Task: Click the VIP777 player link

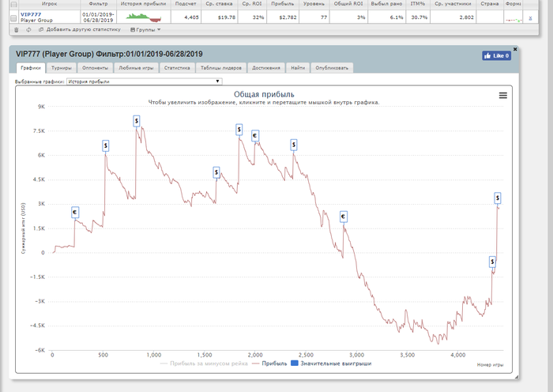Action: click(x=31, y=14)
